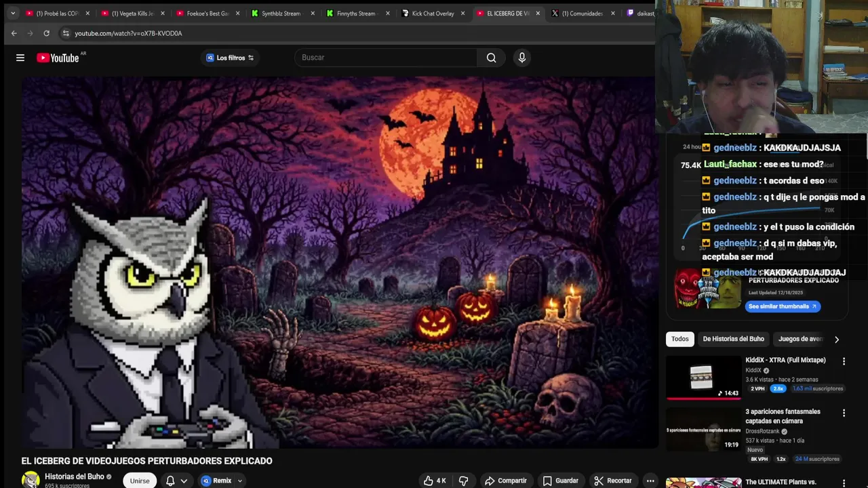This screenshot has height=488, width=868.
Task: Click the Remix button
Action: pyautogui.click(x=216, y=481)
